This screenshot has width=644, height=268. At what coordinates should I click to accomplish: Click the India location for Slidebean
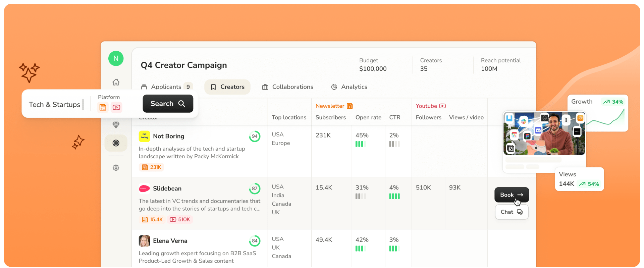point(278,195)
